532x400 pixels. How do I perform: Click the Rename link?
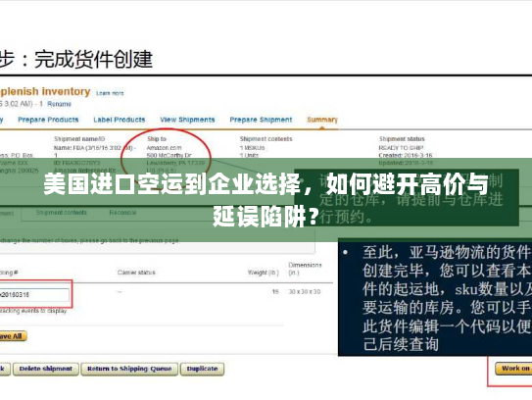(x=59, y=104)
